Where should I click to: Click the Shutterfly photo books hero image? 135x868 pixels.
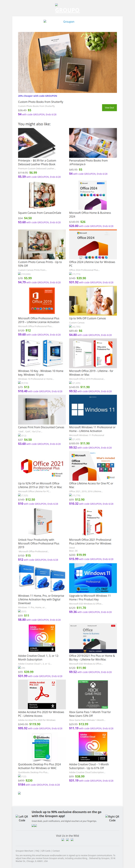pos(67,63)
